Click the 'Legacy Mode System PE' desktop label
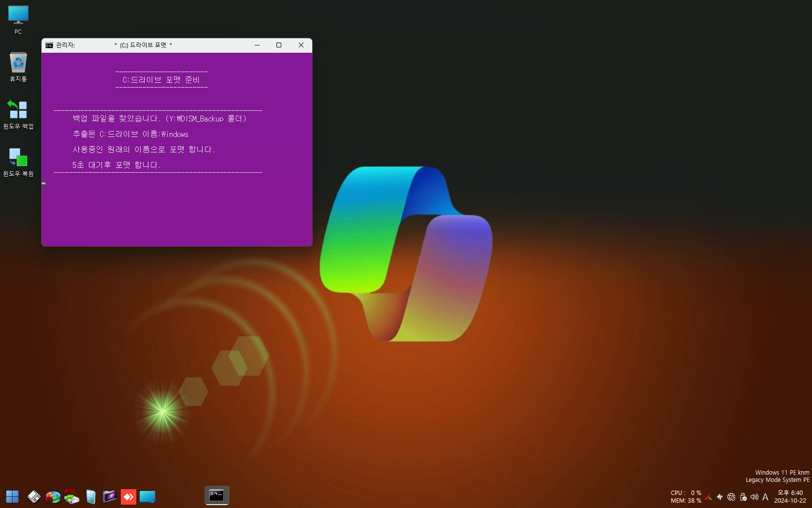Image resolution: width=812 pixels, height=508 pixels. tap(777, 480)
